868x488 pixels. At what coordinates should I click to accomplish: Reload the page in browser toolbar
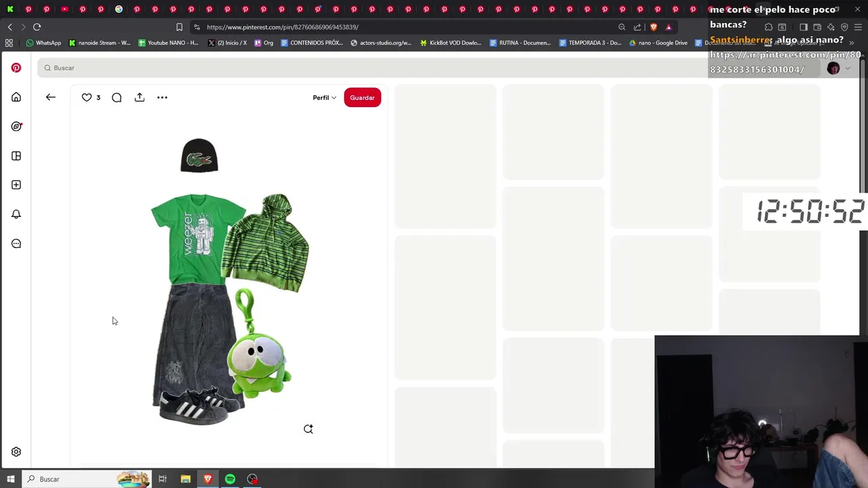tap(37, 27)
